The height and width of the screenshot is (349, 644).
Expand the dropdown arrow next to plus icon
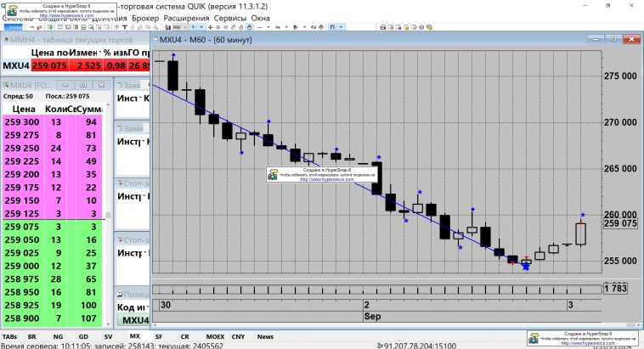point(201,27)
